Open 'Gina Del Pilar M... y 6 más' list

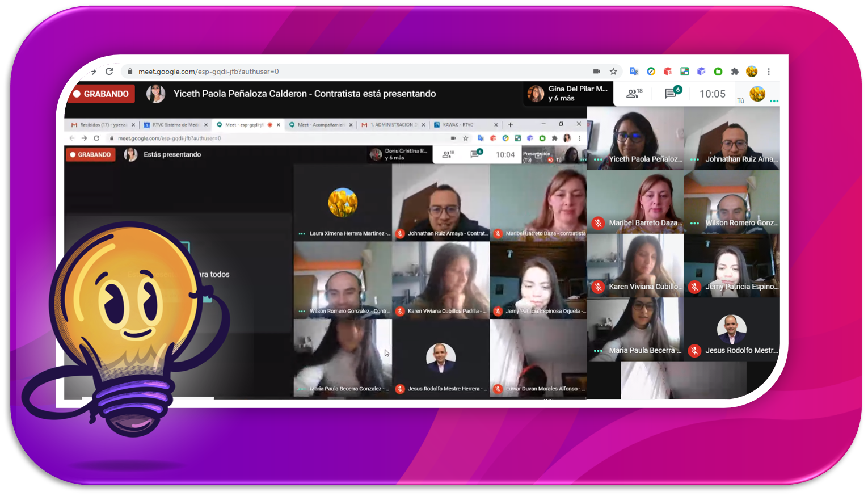pos(568,94)
